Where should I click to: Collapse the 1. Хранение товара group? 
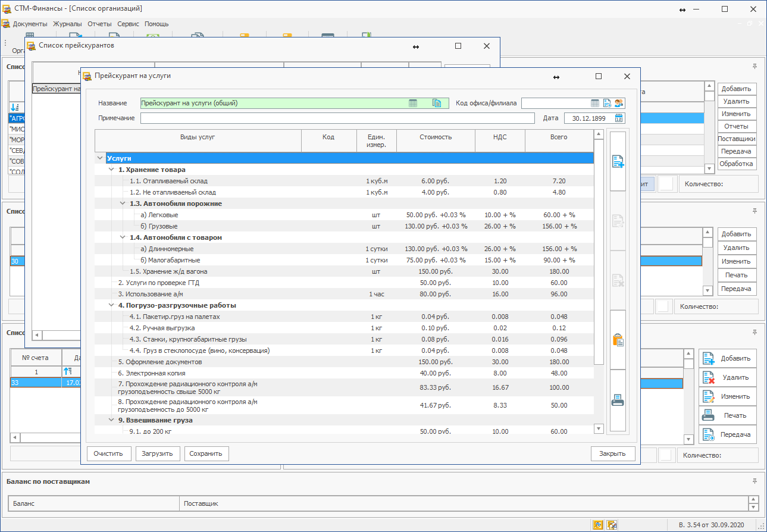tap(111, 170)
